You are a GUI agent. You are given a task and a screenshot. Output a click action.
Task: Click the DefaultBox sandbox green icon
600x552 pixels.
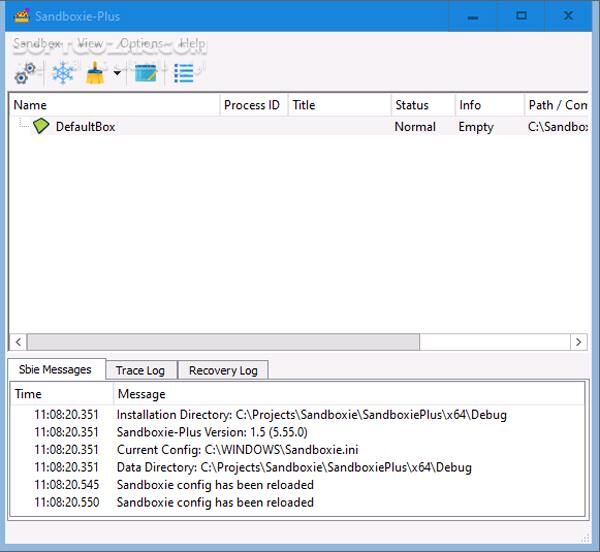[x=41, y=127]
